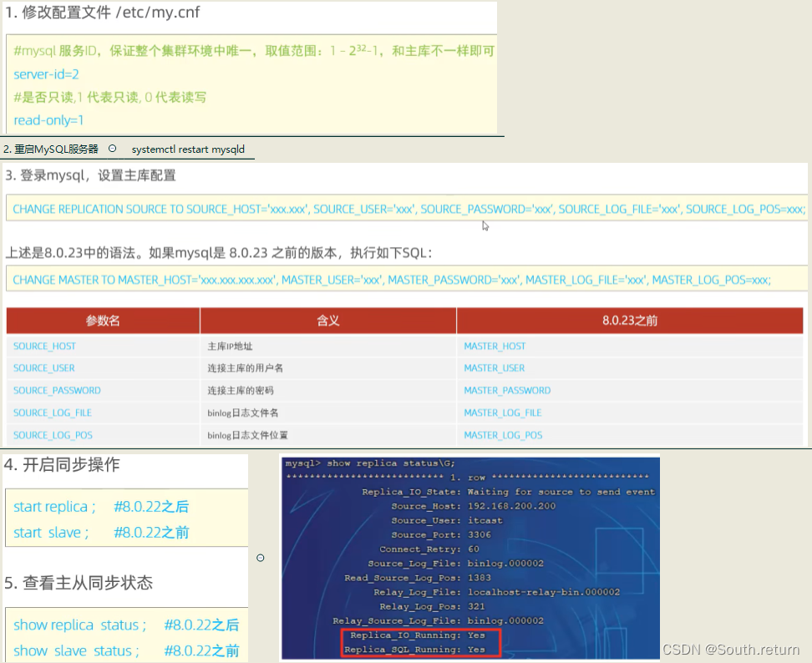The height and width of the screenshot is (663, 812).
Task: Click the MASTER_LOG_POS table entry
Action: point(501,435)
